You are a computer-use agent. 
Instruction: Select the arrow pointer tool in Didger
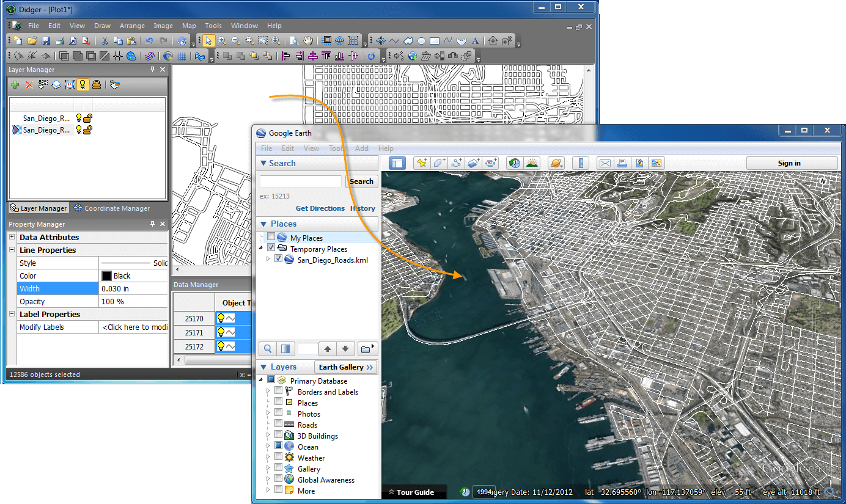[x=209, y=41]
